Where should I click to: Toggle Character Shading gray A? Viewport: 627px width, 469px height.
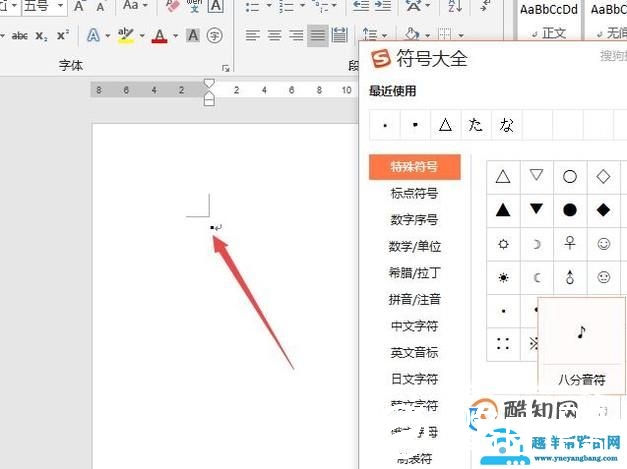click(x=193, y=36)
